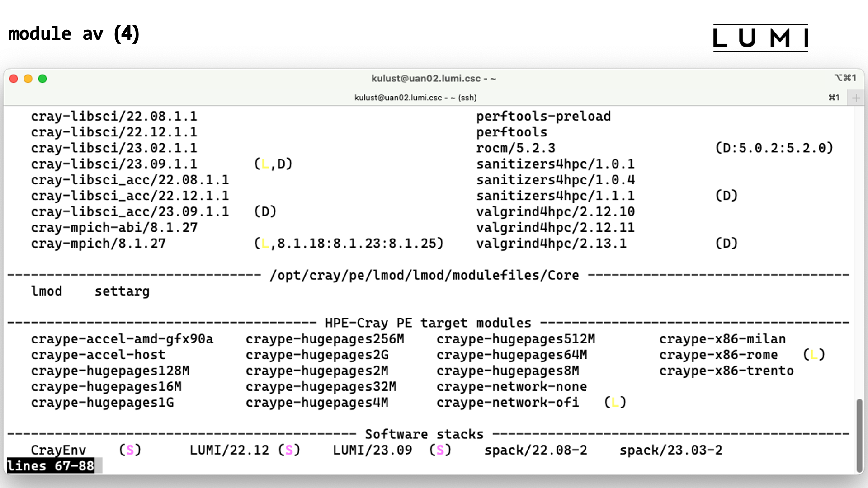Add a new terminal tab with plus
The image size is (868, 488).
point(856,98)
